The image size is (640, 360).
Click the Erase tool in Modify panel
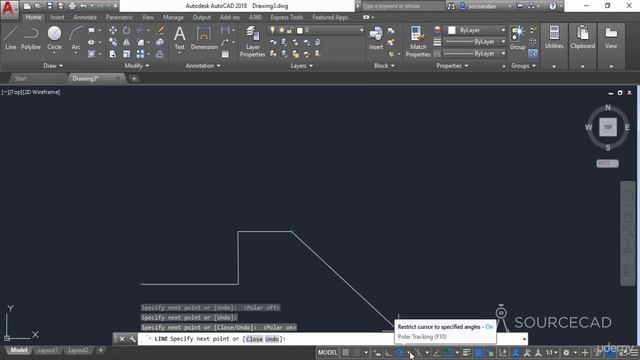160,31
